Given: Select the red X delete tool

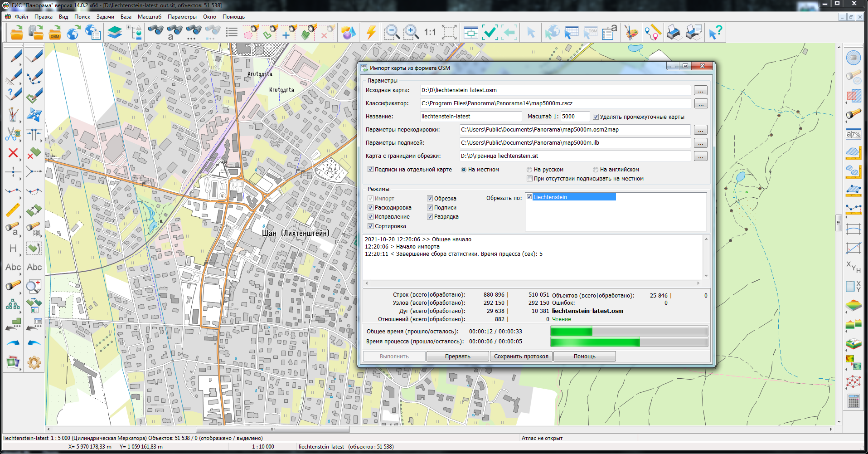Looking at the screenshot, I should 13,153.
